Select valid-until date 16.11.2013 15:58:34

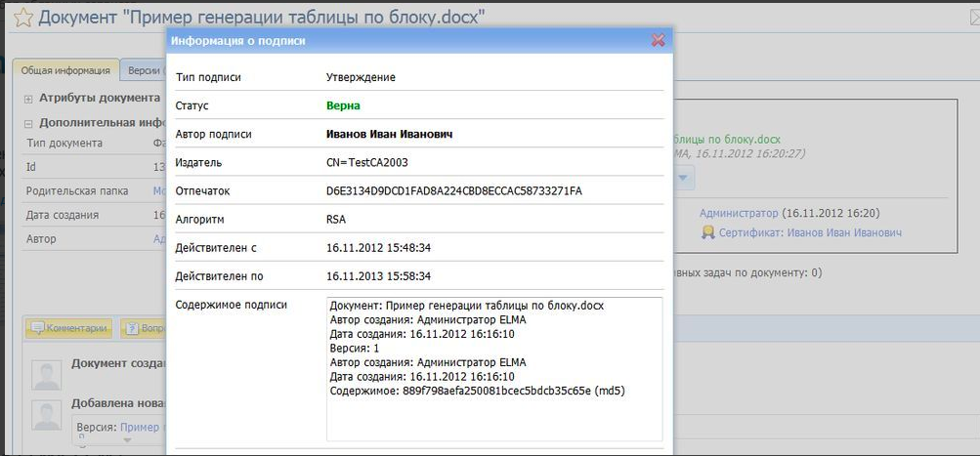coord(379,276)
